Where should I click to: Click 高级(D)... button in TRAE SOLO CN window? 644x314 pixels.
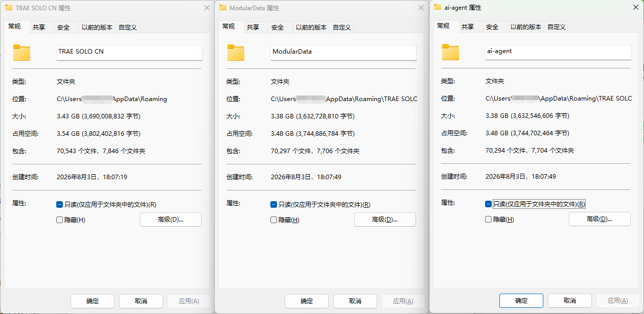click(x=171, y=220)
